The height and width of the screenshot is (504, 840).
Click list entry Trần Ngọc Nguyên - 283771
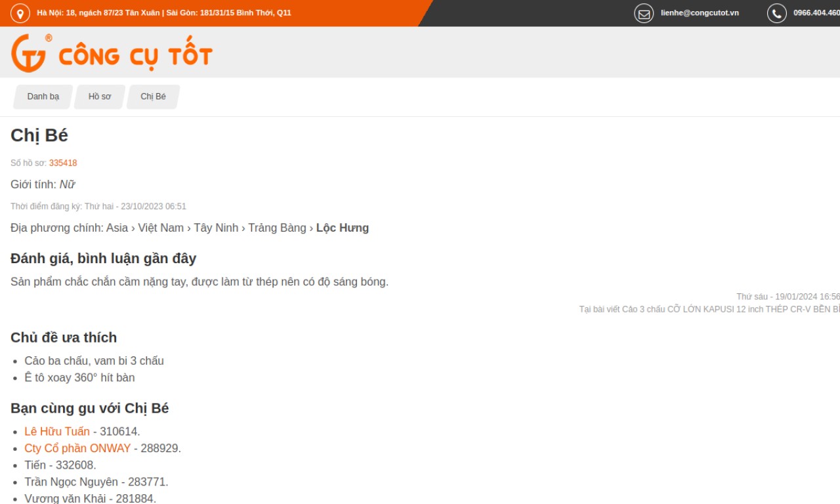[96, 482]
